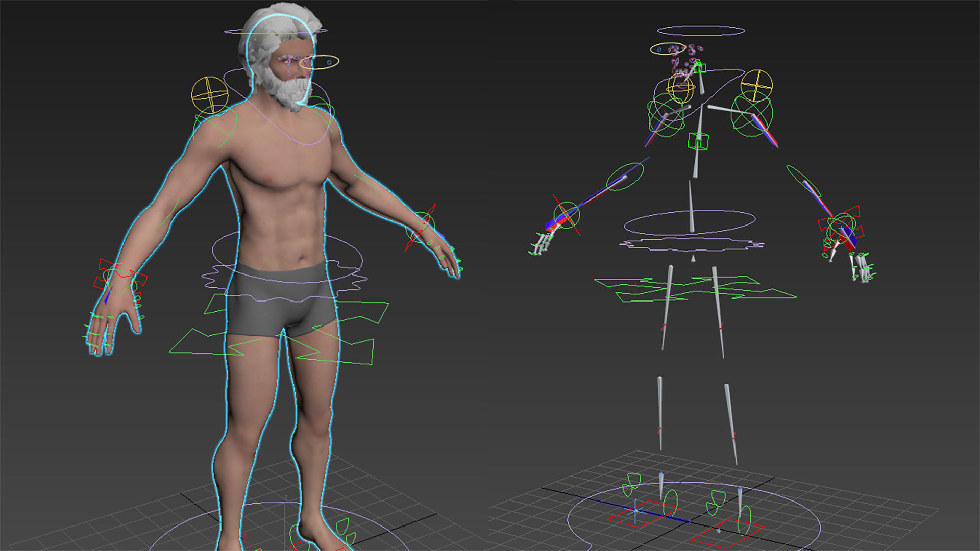Select the red square wrist control in the skeleton view
Image resolution: width=980 pixels, height=551 pixels.
[x=841, y=229]
